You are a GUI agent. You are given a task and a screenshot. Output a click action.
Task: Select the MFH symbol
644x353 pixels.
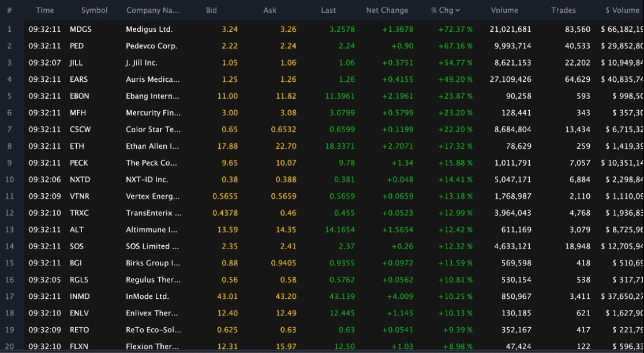point(78,113)
